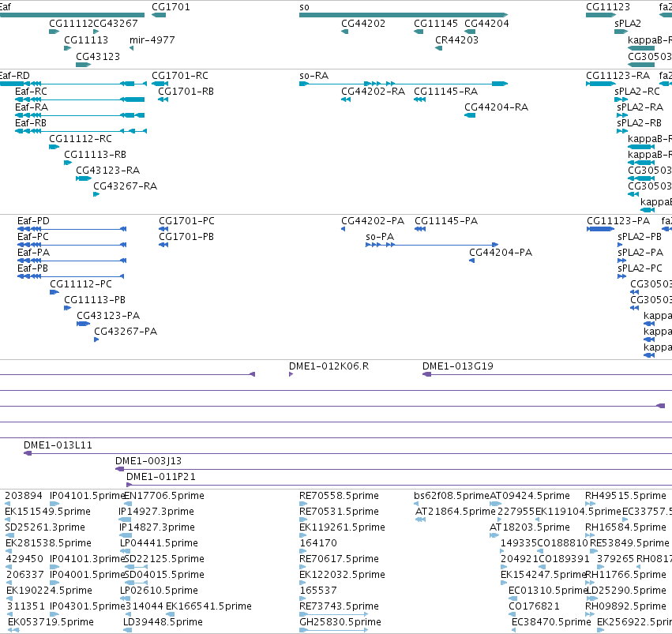Click the CG43123-RA transcript label
This screenshot has height=634, width=672.
coord(107,171)
